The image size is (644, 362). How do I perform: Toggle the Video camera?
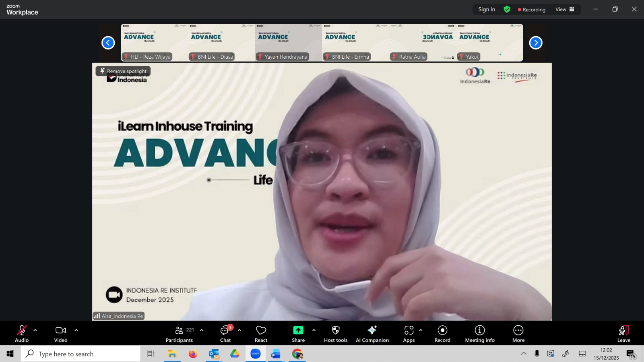61,333
